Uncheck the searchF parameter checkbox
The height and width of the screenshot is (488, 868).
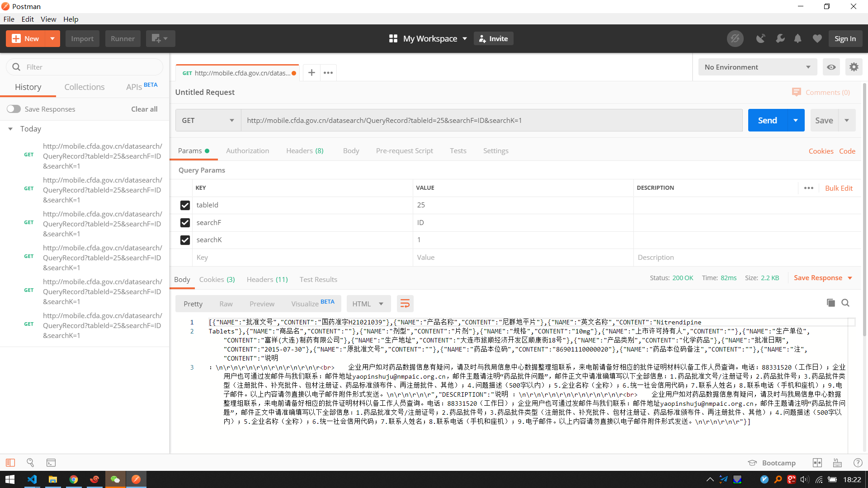185,223
